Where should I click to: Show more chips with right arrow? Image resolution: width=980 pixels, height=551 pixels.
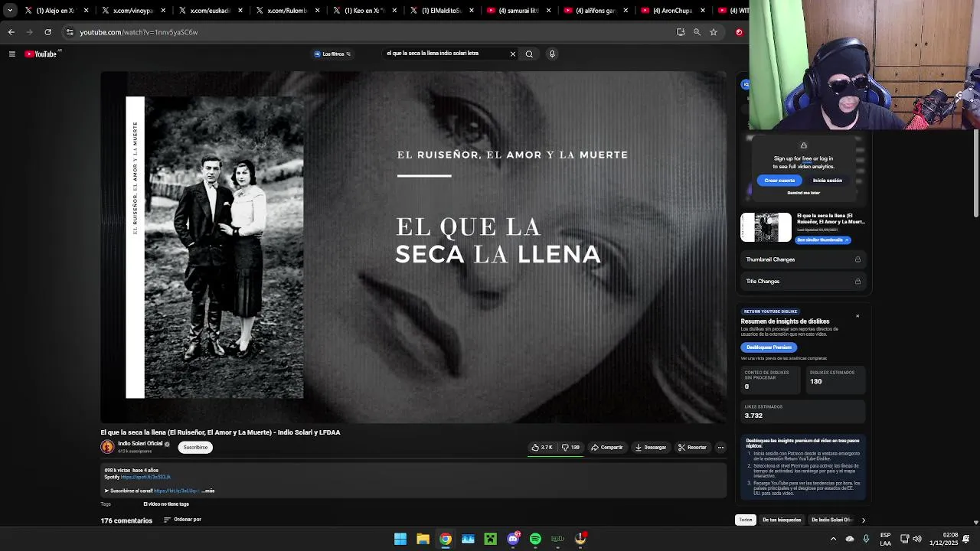pyautogui.click(x=864, y=520)
